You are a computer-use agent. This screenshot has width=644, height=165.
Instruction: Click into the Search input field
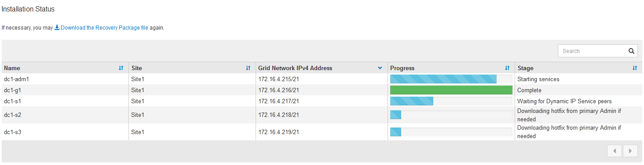point(593,51)
